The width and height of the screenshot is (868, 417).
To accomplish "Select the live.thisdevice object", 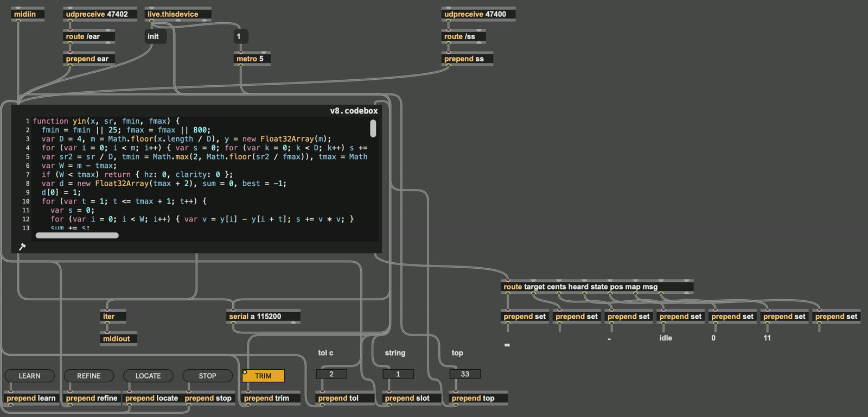I will pyautogui.click(x=178, y=14).
